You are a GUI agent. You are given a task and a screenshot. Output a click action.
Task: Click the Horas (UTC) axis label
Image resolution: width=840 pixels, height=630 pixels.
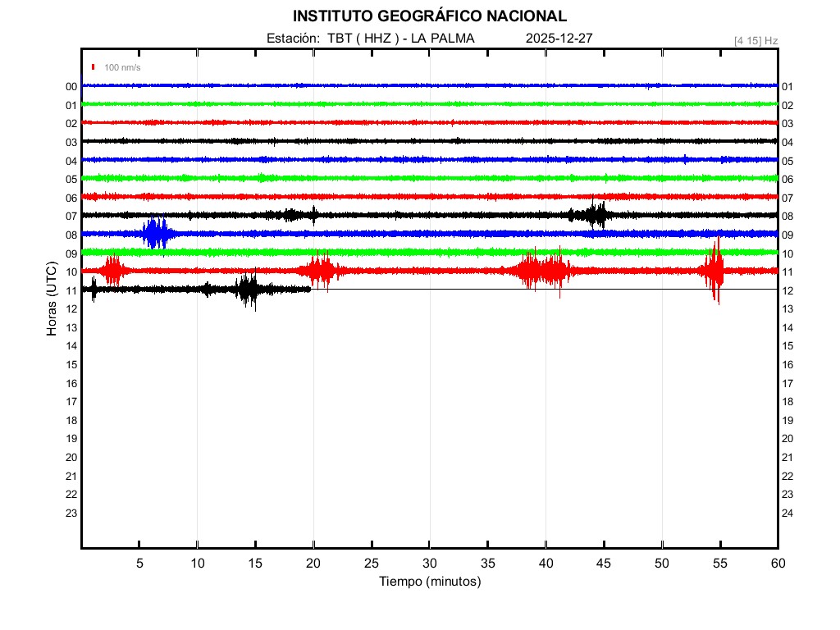pos(52,299)
